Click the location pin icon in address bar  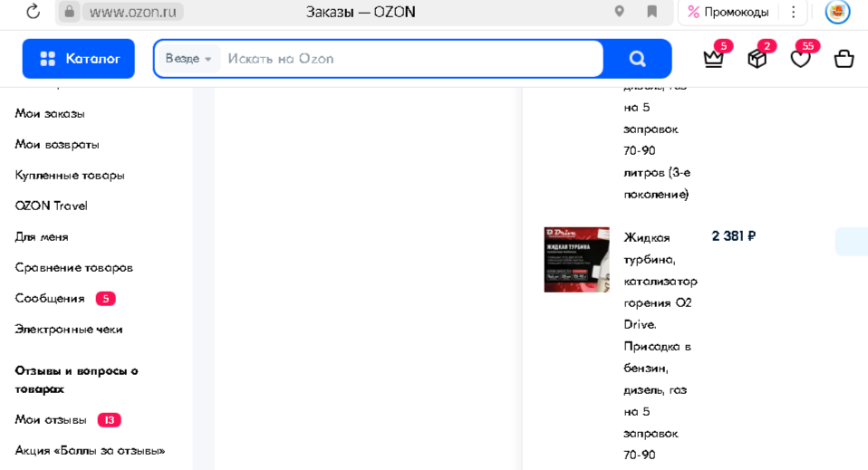620,12
